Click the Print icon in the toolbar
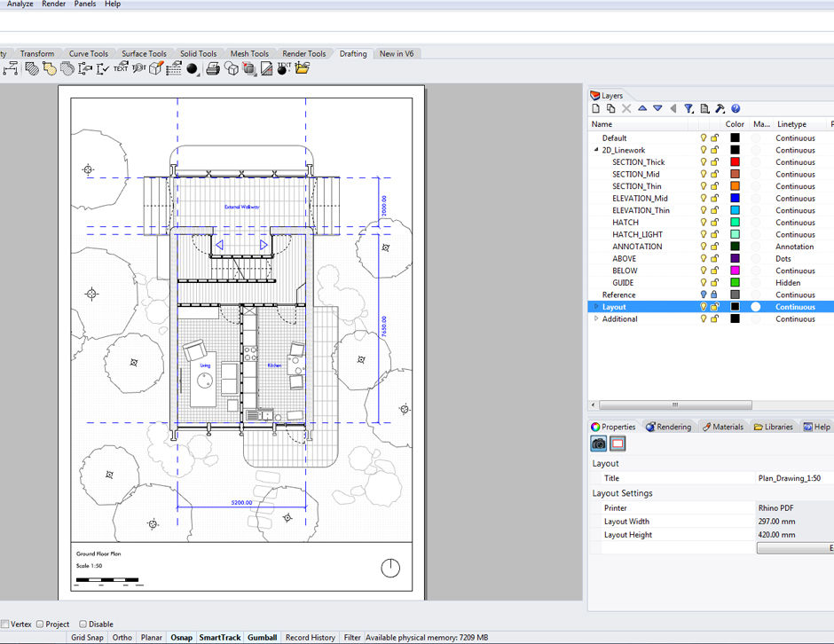The image size is (834, 644). coord(212,68)
